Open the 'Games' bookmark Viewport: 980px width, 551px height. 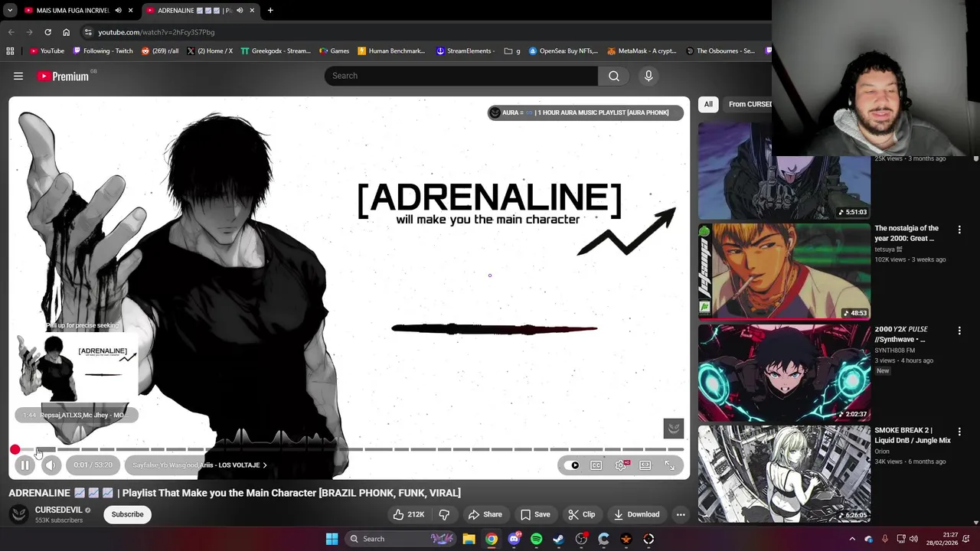(x=335, y=51)
